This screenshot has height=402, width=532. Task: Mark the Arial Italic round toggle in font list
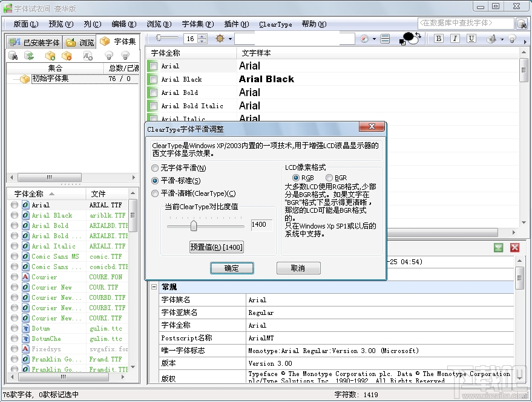(x=15, y=246)
